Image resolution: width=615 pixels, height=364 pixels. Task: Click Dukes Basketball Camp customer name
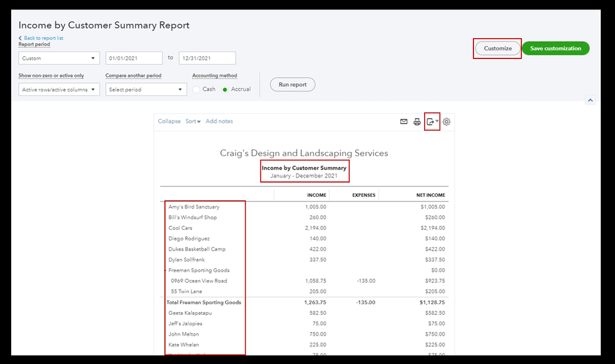[x=197, y=249]
